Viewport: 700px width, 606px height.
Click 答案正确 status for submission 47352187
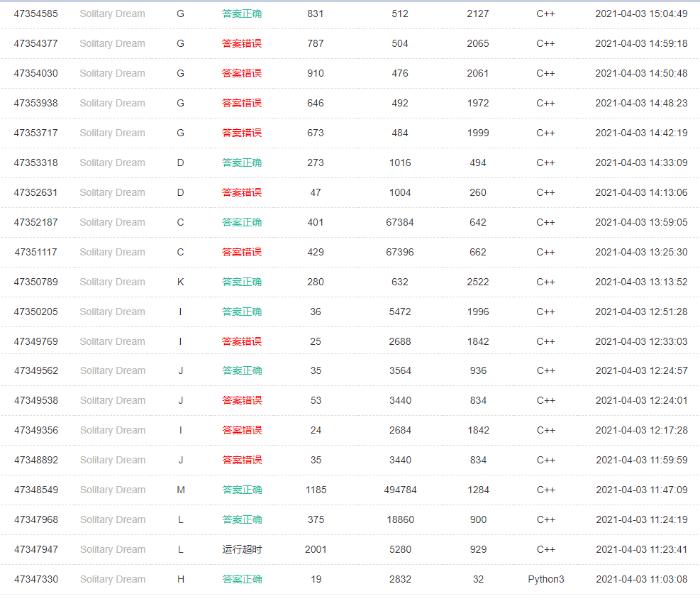point(242,222)
